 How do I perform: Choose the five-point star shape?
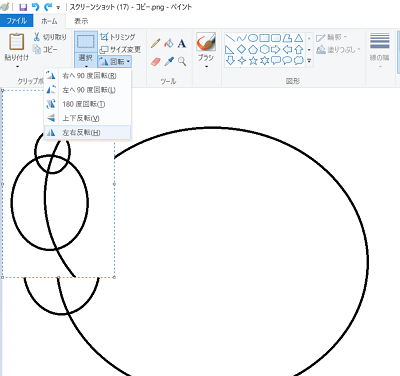click(253, 61)
